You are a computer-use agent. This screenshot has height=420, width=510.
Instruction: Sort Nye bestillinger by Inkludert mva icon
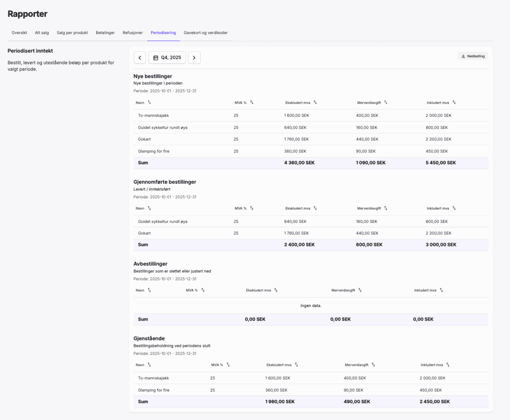click(x=454, y=103)
